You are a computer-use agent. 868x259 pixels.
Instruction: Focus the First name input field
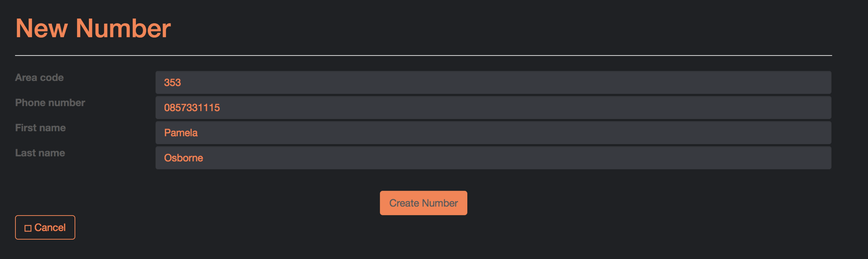[x=493, y=133]
